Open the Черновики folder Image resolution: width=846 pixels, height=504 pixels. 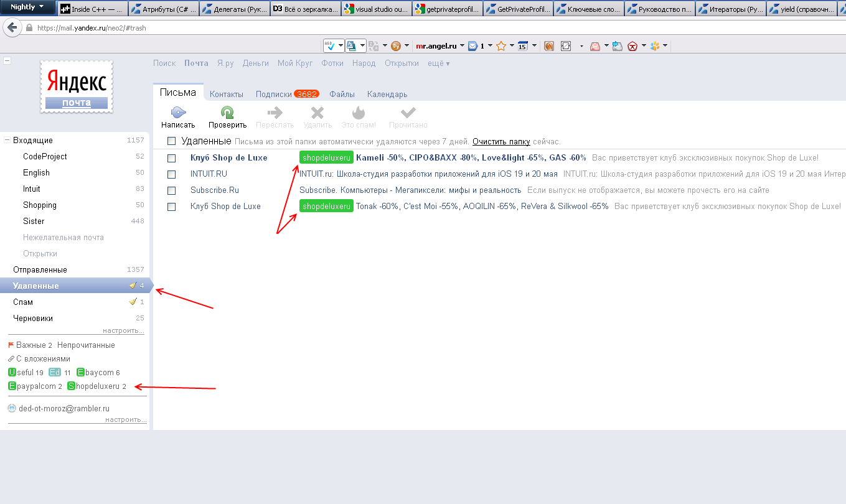(33, 318)
